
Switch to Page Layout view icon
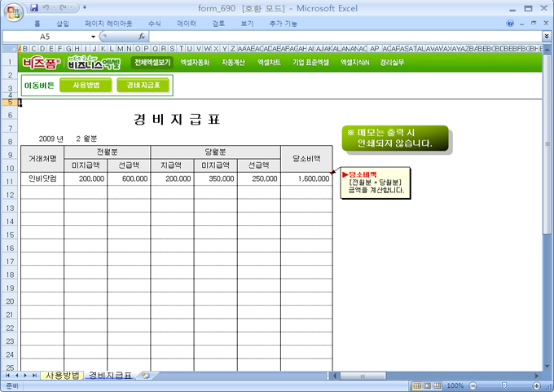[427, 385]
